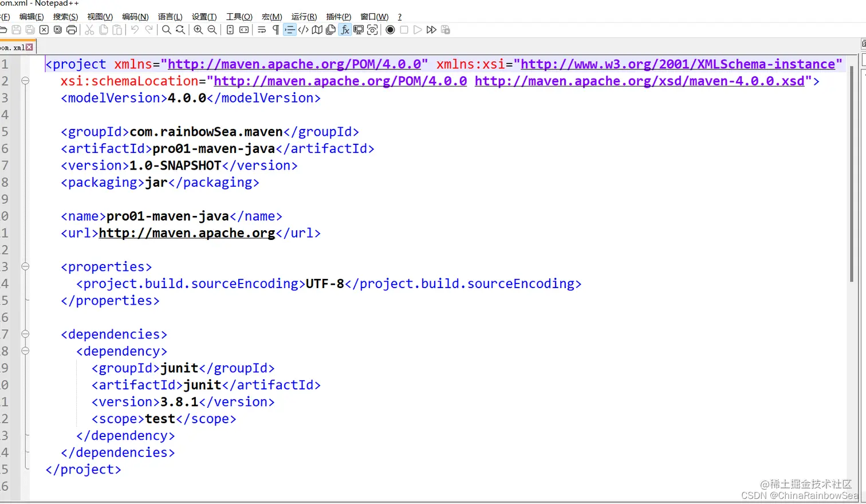Image resolution: width=866 pixels, height=504 pixels.
Task: Click the test scope value
Action: click(160, 419)
